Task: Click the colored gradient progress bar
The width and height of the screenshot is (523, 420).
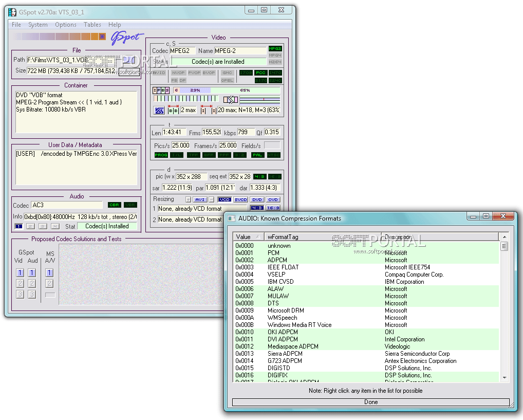Action: pos(59,36)
